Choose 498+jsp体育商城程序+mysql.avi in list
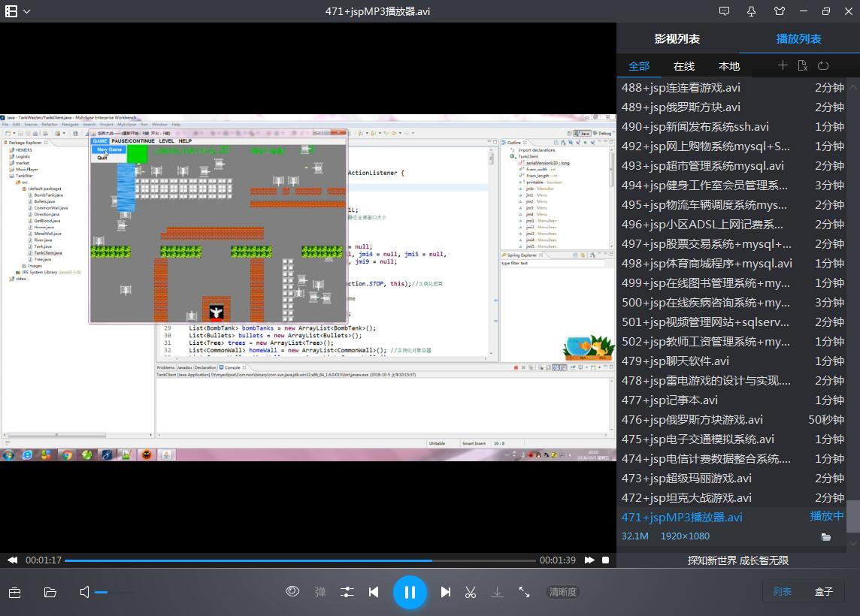860x616 pixels. tap(732, 264)
